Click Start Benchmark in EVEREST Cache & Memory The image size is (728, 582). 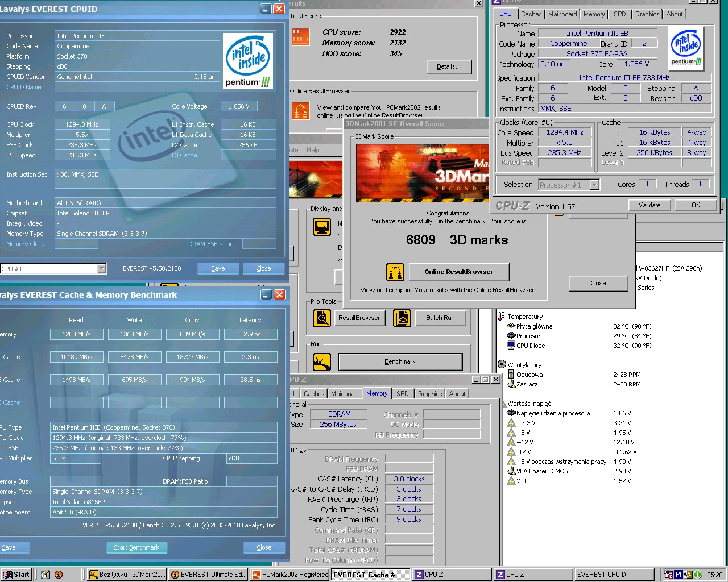(x=136, y=548)
